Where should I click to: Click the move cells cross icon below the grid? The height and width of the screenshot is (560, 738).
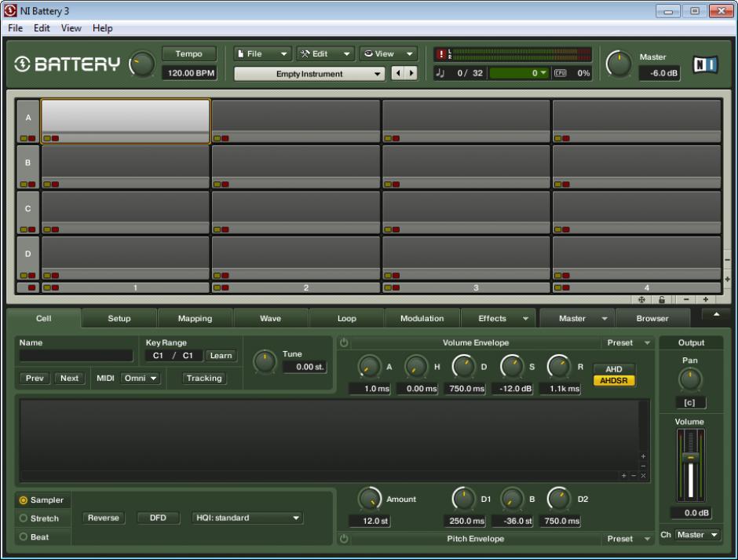click(641, 299)
